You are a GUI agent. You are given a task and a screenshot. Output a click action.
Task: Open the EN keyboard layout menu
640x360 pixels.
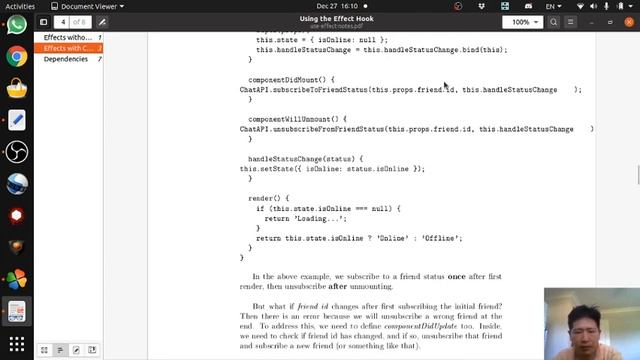coord(553,6)
